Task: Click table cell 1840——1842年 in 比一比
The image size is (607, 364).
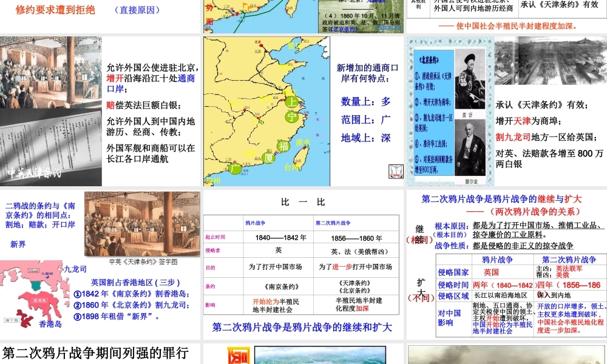Action: (280, 237)
